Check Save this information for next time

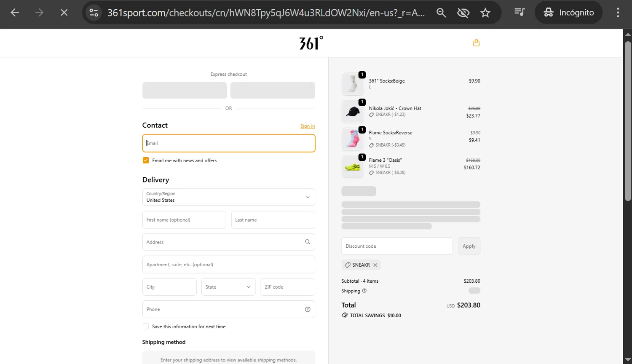pos(146,327)
